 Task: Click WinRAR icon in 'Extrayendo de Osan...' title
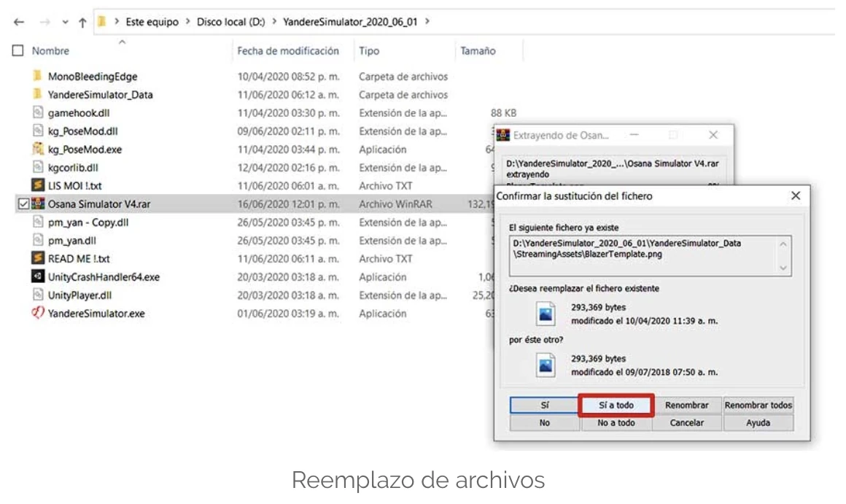click(x=502, y=135)
